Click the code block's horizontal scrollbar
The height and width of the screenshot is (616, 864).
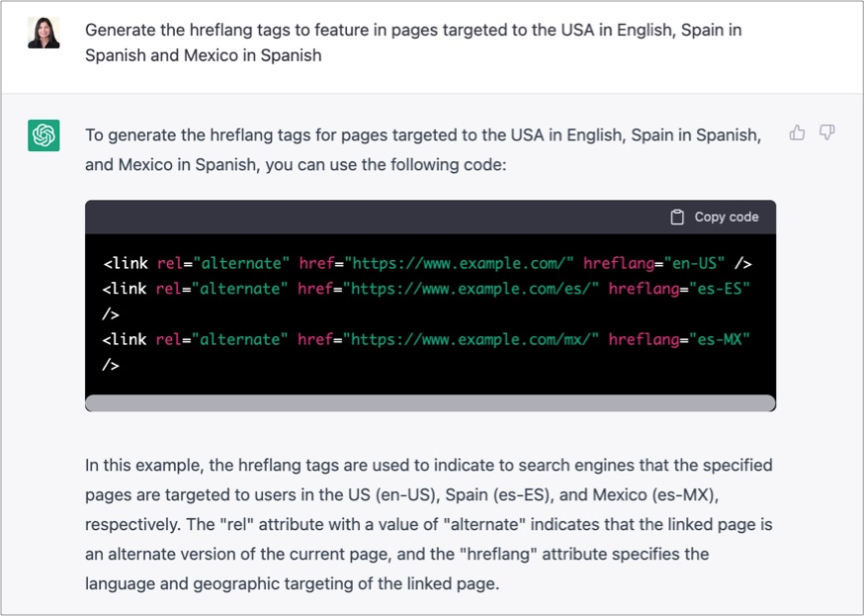click(x=430, y=403)
